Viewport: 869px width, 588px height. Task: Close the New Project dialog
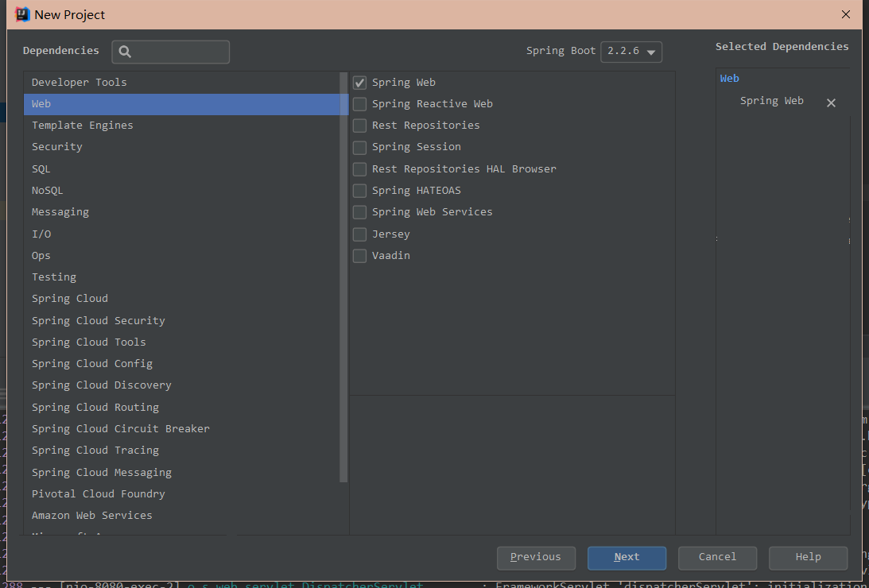pyautogui.click(x=846, y=14)
